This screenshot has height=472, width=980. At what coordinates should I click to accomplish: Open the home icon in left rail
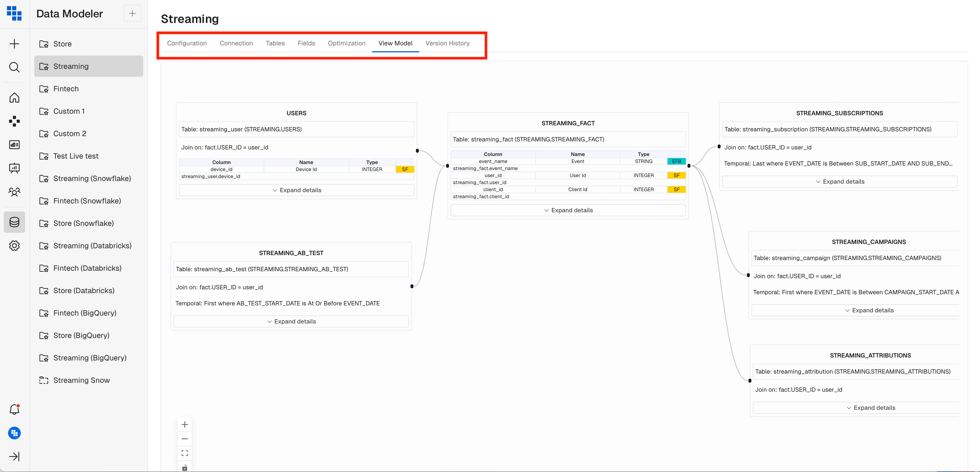click(x=14, y=98)
